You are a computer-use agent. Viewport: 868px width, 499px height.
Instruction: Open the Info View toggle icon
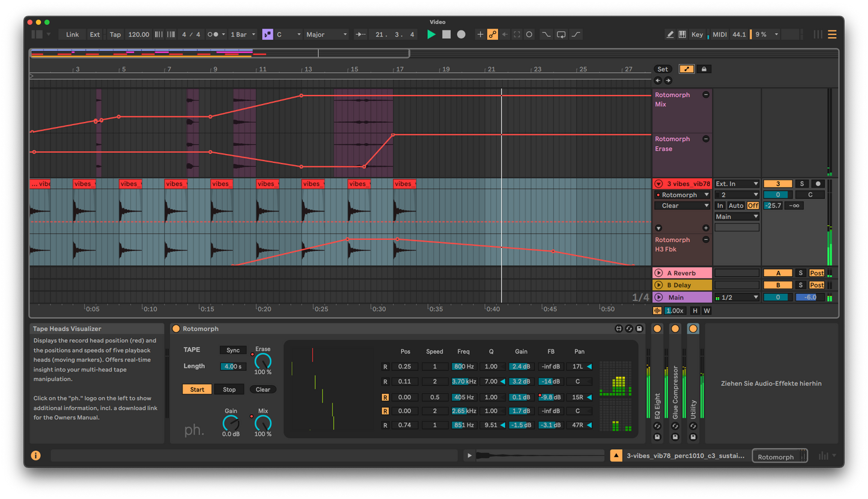35,456
